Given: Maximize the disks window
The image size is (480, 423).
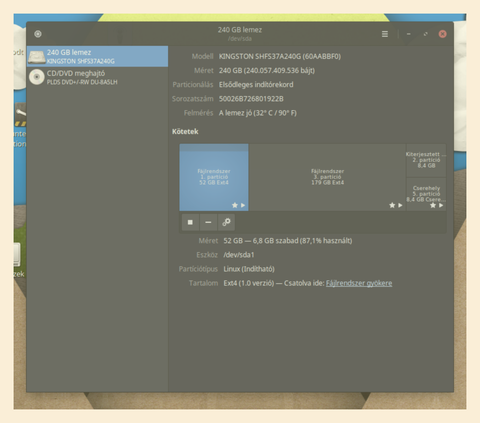Looking at the screenshot, I should (426, 34).
